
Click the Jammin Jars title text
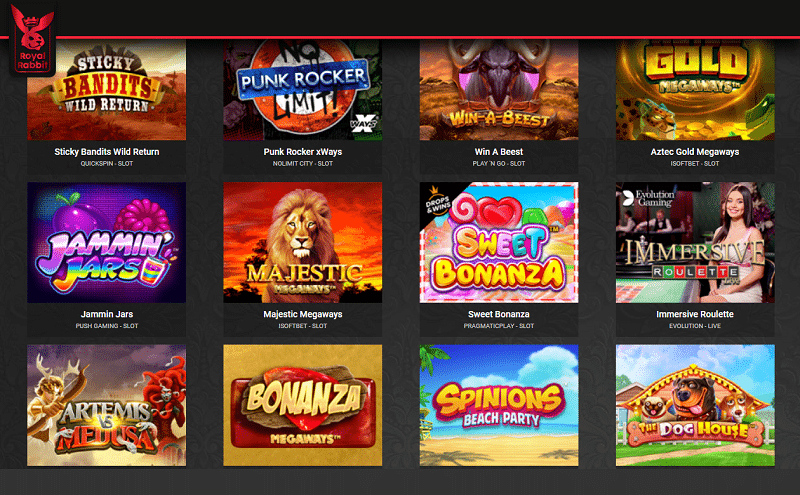click(x=107, y=314)
